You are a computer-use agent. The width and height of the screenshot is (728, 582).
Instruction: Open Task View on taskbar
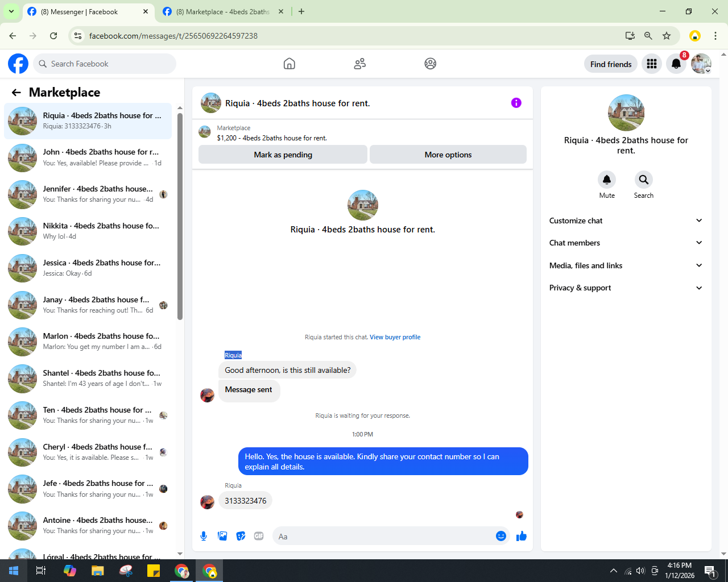(x=41, y=571)
